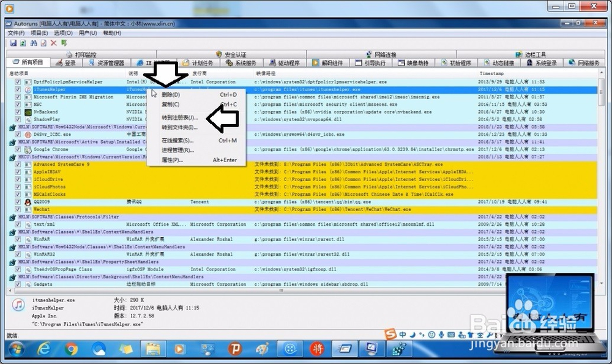
Task: Click the Sogou microphone voice input icon
Action: click(441, 335)
